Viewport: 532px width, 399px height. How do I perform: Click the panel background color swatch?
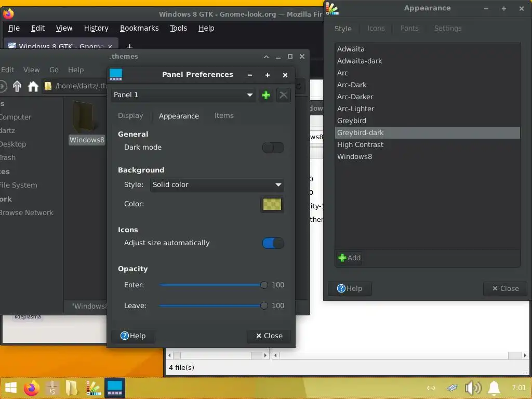[x=272, y=204]
